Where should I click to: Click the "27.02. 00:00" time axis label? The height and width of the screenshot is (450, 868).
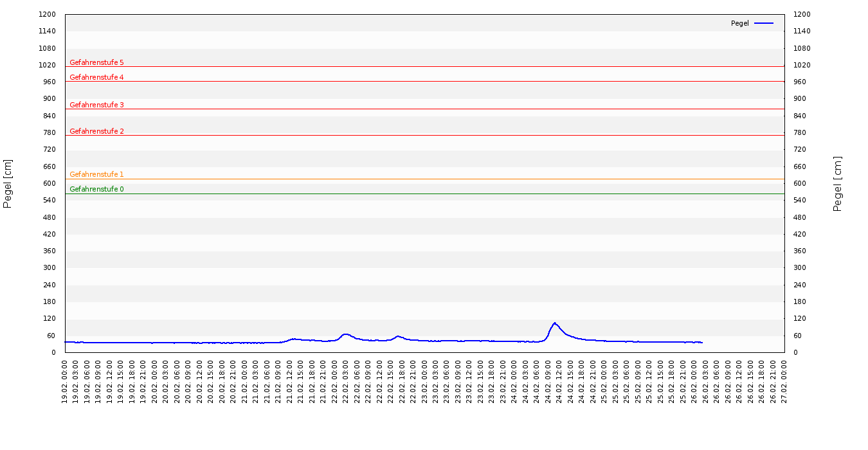(x=784, y=381)
